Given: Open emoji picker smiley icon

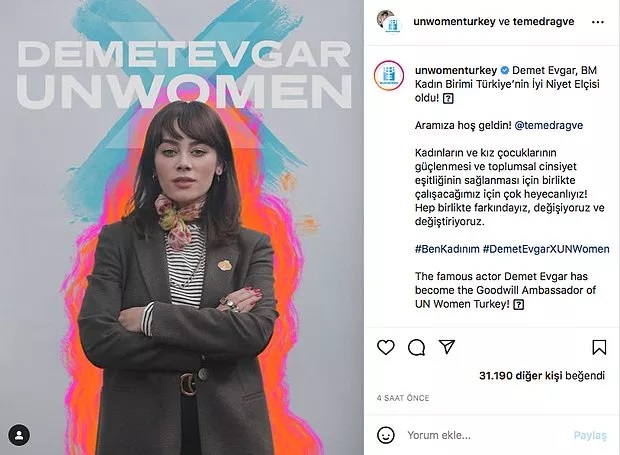Looking at the screenshot, I should (386, 435).
